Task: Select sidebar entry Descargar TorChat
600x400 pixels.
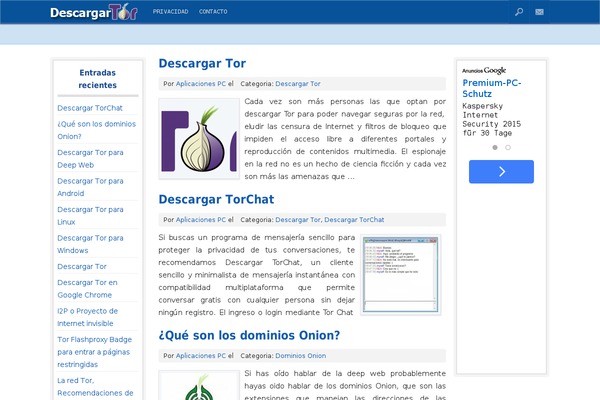Action: [90, 108]
